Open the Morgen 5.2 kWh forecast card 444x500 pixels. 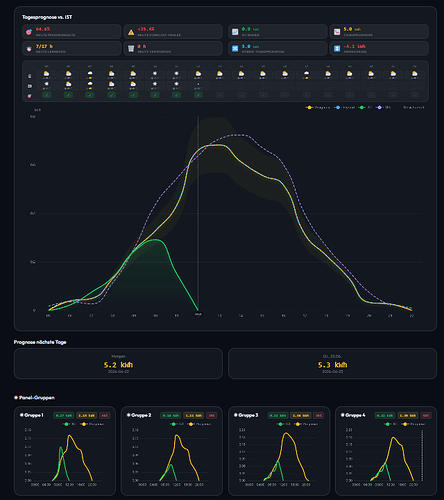pyautogui.click(x=118, y=364)
